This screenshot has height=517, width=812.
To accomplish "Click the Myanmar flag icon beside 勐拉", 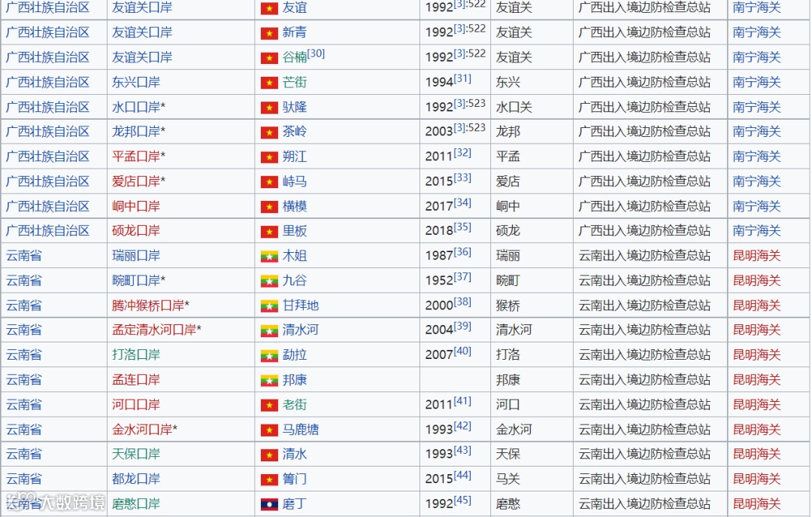I will click(268, 354).
